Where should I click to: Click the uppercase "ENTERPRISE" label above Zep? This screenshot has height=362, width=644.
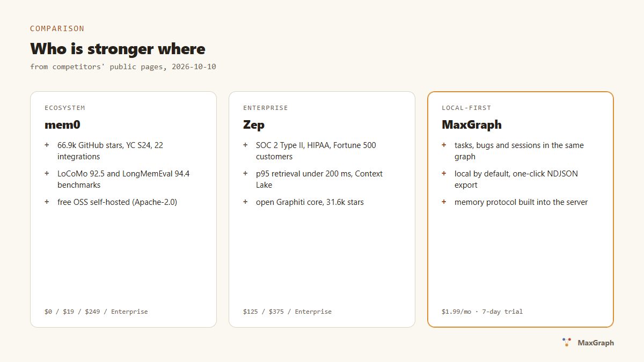coord(266,108)
